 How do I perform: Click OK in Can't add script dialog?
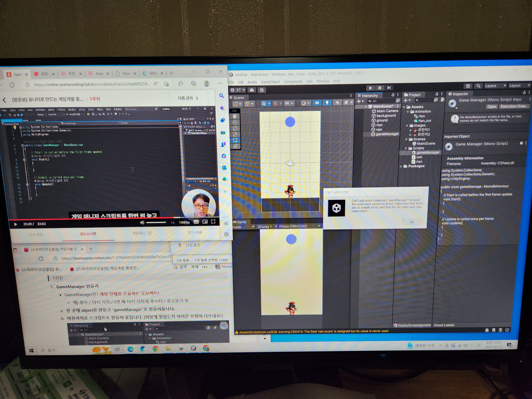(x=412, y=222)
